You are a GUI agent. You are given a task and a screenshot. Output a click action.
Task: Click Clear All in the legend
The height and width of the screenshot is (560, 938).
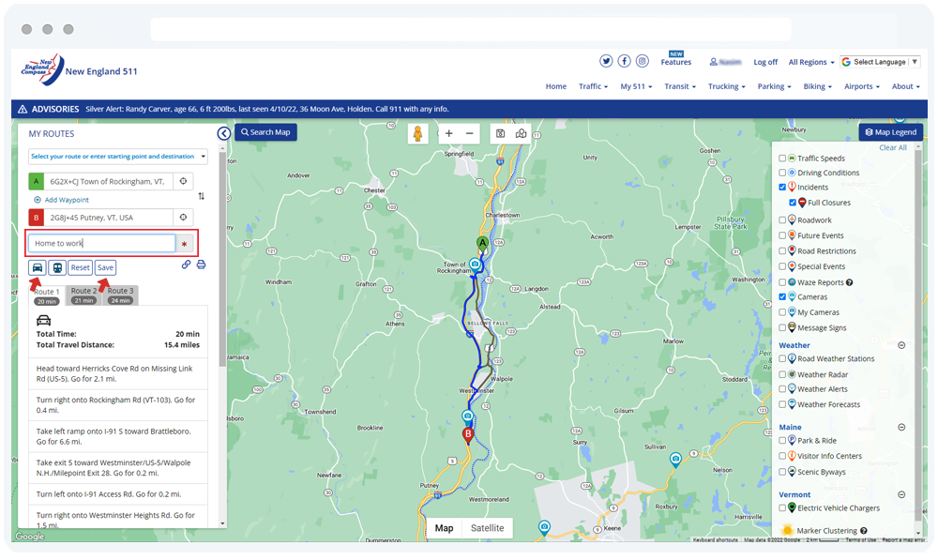[893, 148]
